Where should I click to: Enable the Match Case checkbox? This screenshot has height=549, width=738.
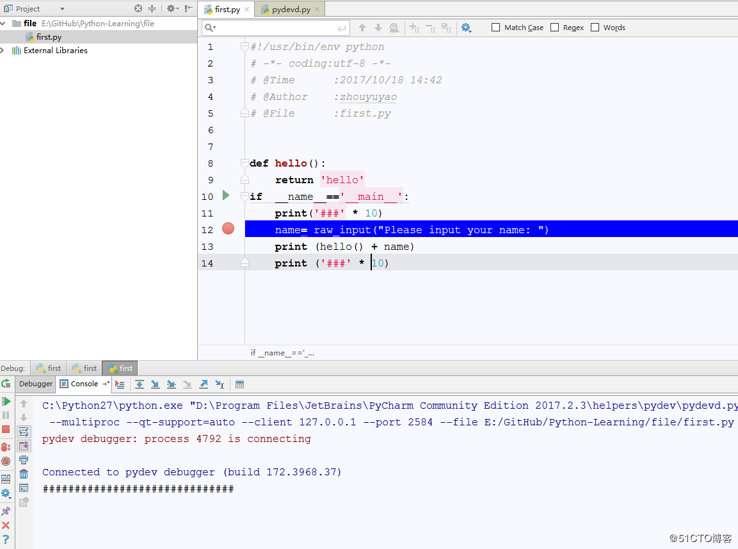[496, 28]
